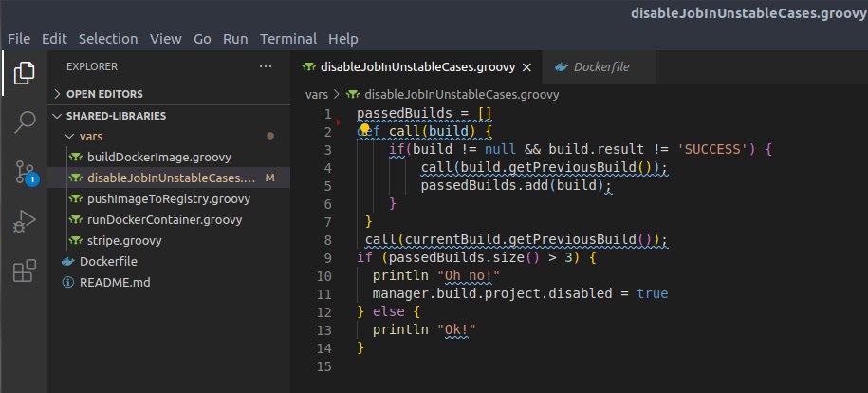Click the 'true' keyword on line 11
Viewport: 868px width, 393px height.
[x=653, y=293]
